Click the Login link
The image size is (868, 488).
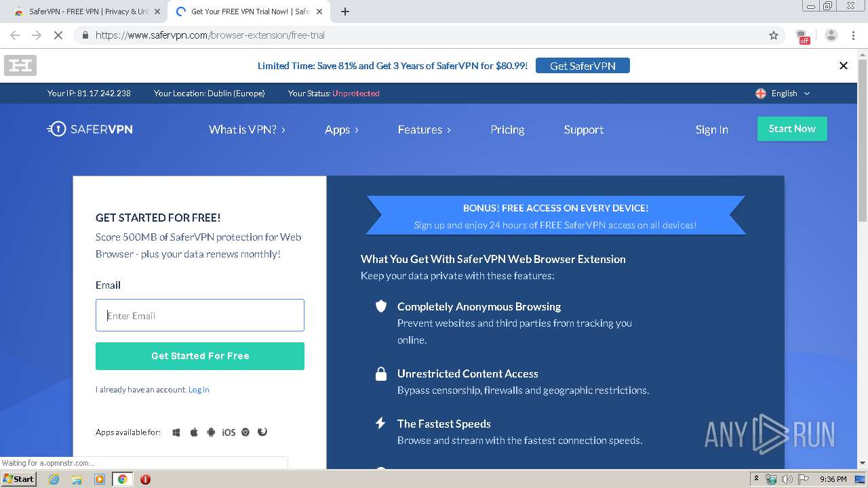tap(199, 390)
